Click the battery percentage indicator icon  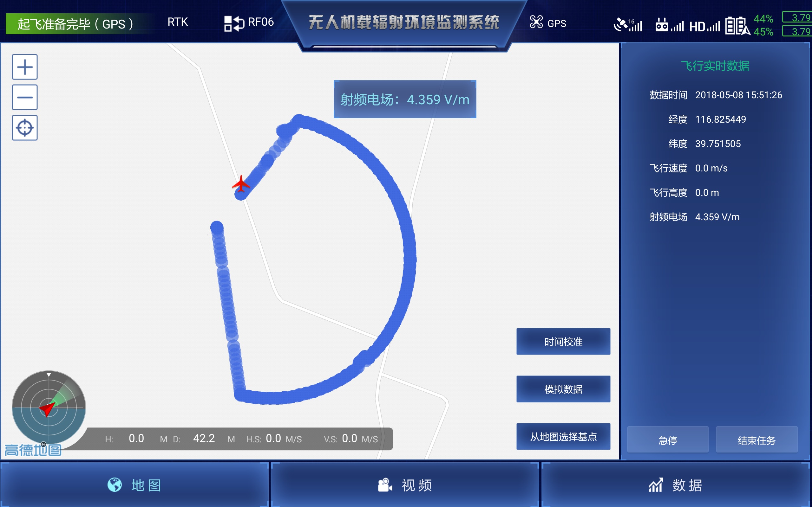click(x=737, y=25)
